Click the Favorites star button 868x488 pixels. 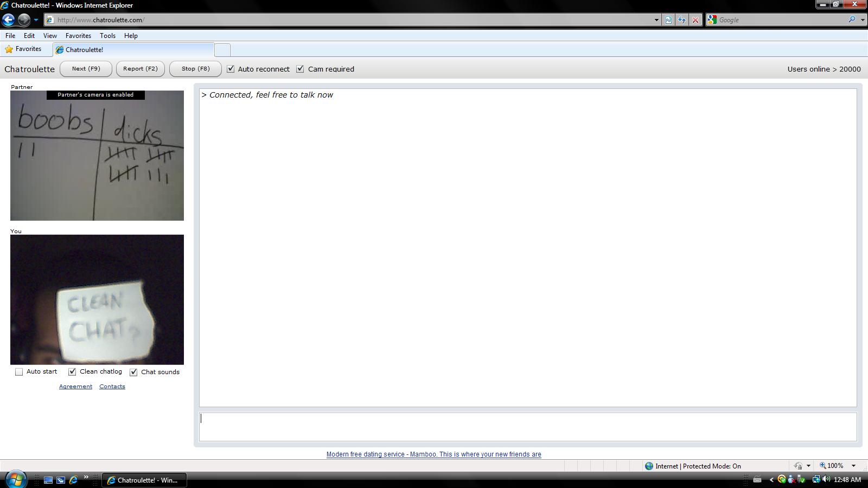(x=23, y=49)
